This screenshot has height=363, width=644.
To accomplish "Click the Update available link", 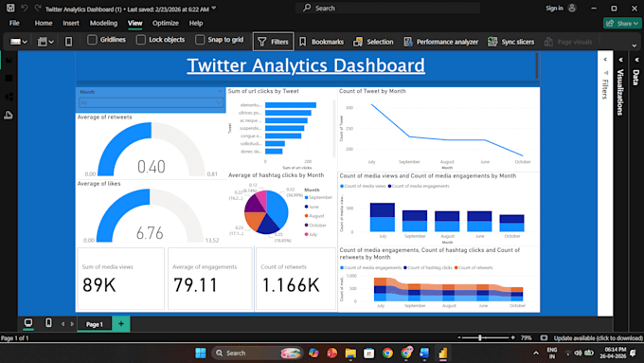I will click(x=598, y=338).
